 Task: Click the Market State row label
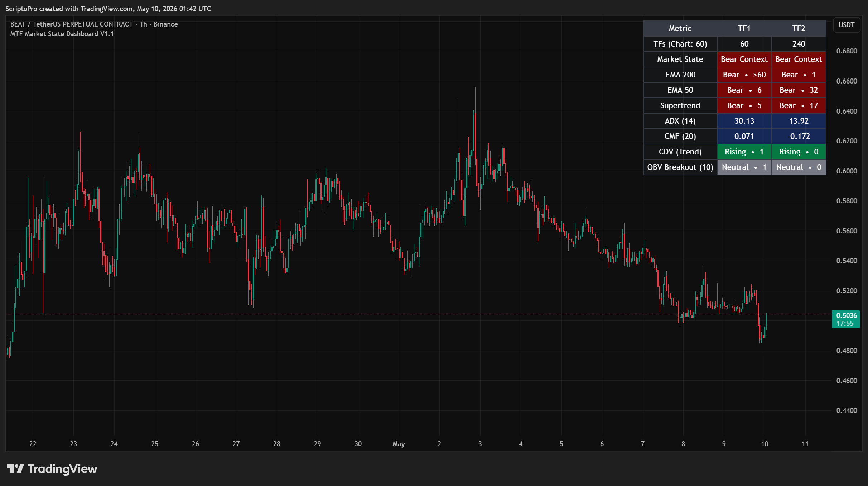click(680, 59)
